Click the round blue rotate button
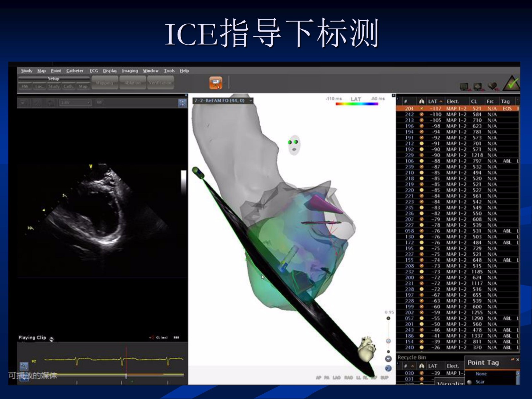The image size is (532, 399). (x=388, y=368)
